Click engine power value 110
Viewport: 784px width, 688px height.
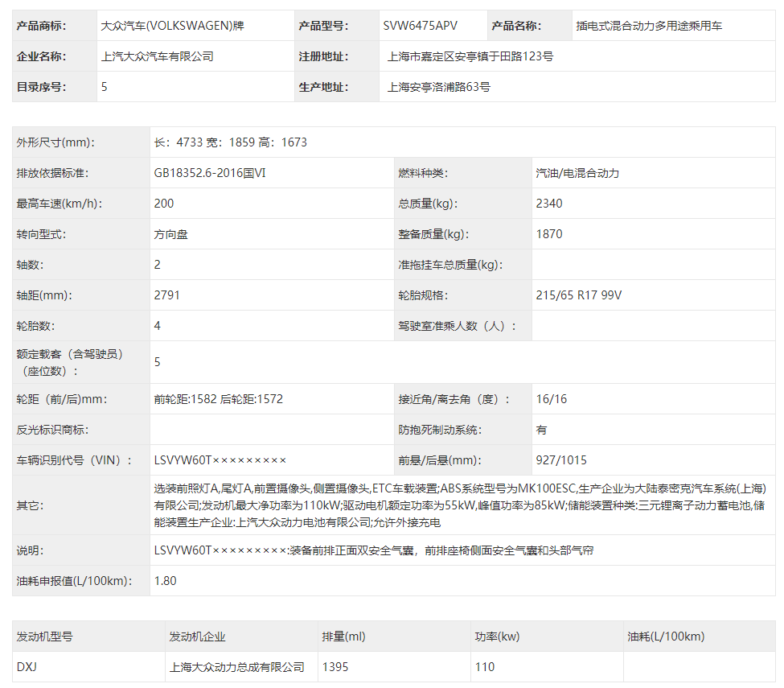(x=485, y=667)
